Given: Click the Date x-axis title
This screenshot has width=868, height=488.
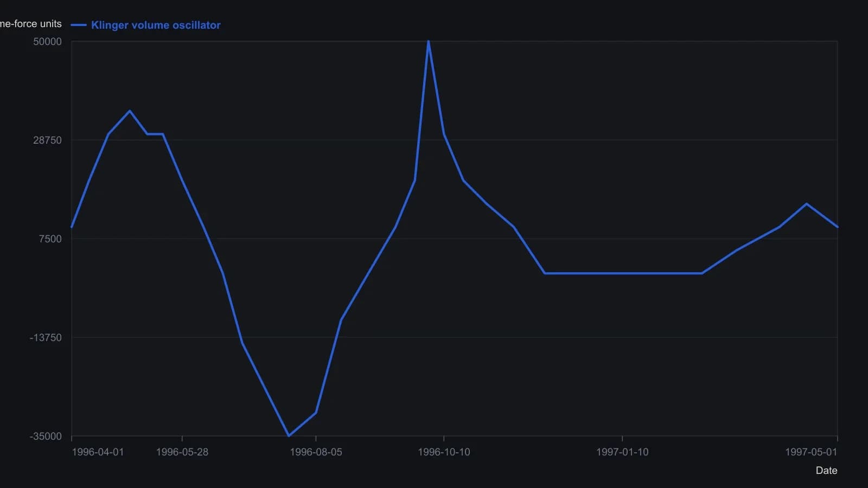Looking at the screenshot, I should (826, 471).
